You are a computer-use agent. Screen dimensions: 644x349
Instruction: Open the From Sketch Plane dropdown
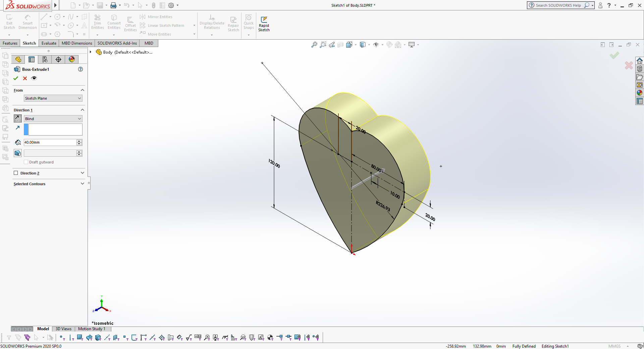[53, 98]
